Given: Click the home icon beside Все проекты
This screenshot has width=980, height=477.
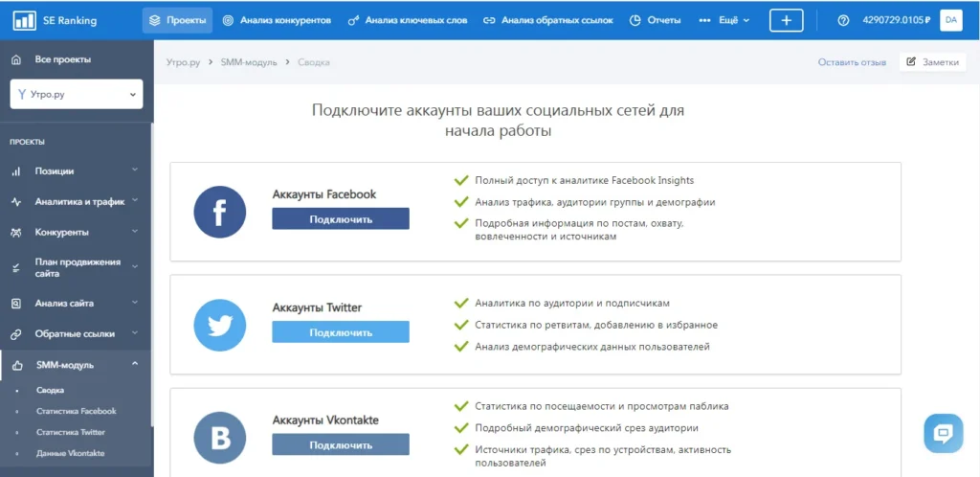Looking at the screenshot, I should (16, 59).
